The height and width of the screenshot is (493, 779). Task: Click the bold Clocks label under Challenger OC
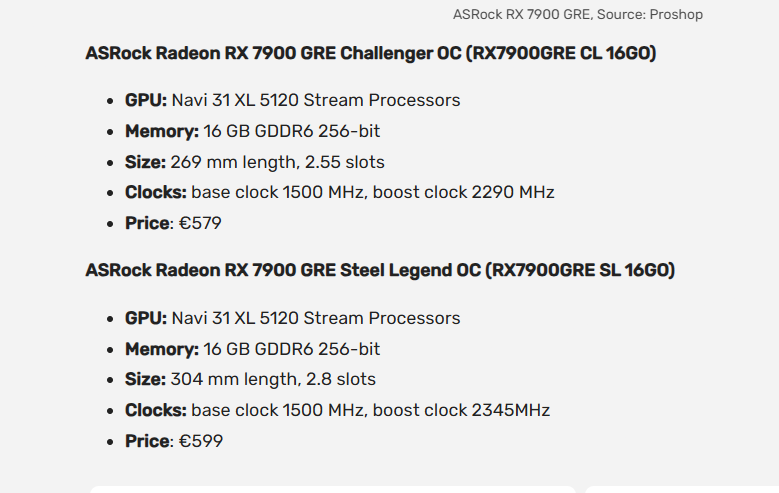(156, 192)
